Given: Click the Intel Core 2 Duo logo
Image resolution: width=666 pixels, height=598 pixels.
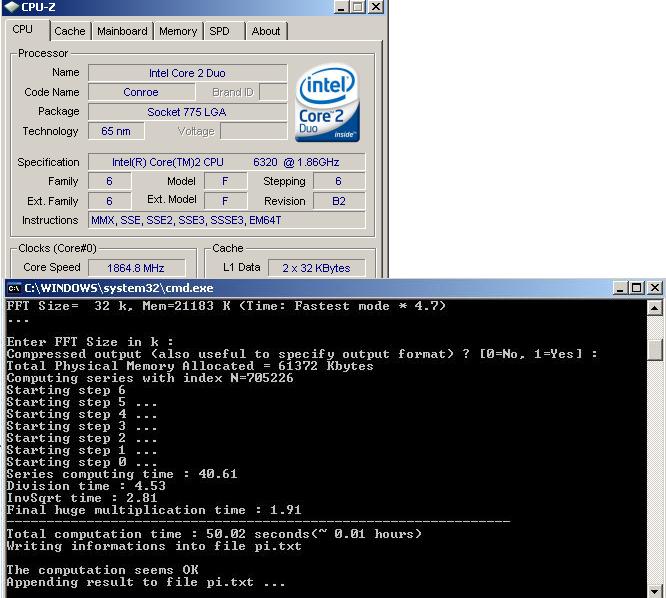Looking at the screenshot, I should pyautogui.click(x=327, y=102).
